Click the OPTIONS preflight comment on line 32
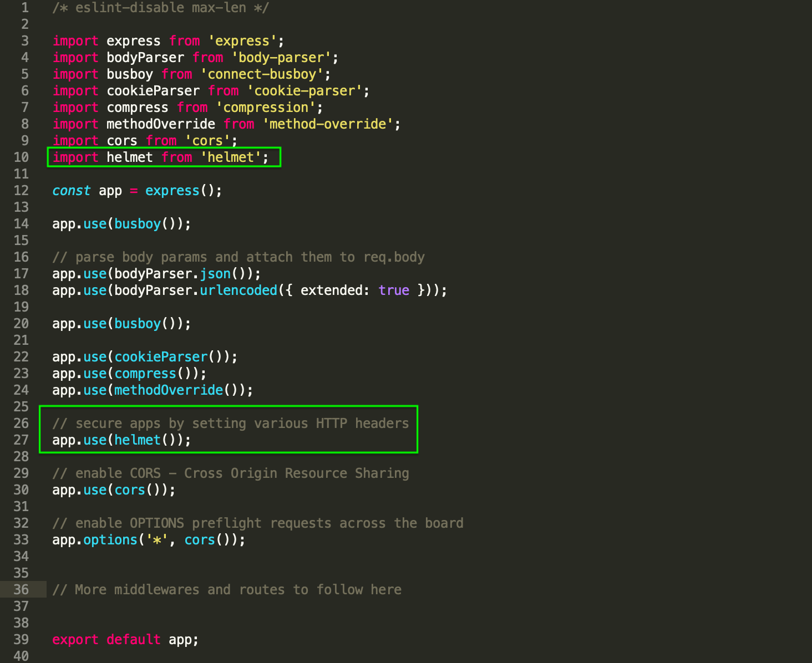The image size is (812, 663). pyautogui.click(x=257, y=523)
